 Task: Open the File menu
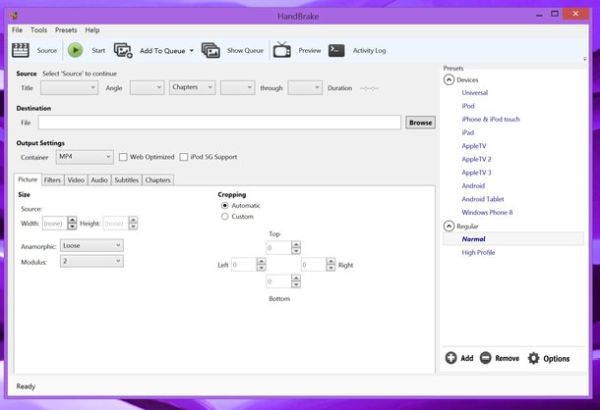tap(17, 30)
